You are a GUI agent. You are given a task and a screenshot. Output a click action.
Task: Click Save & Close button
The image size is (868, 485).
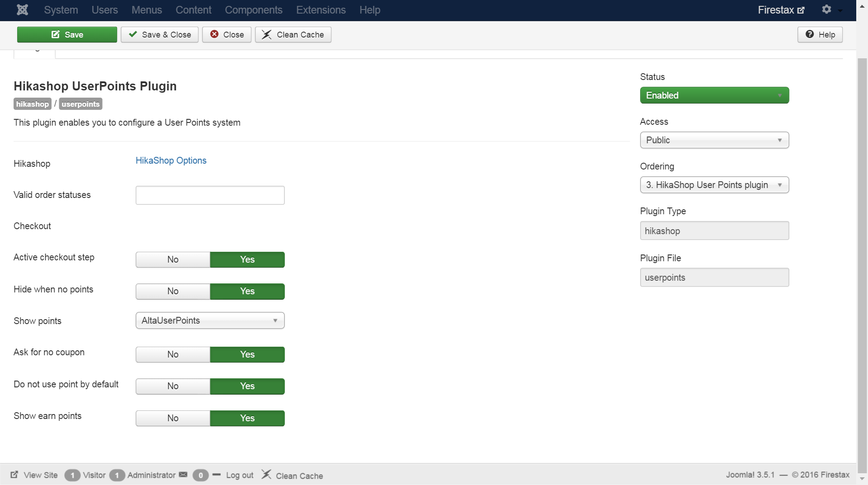(x=160, y=34)
